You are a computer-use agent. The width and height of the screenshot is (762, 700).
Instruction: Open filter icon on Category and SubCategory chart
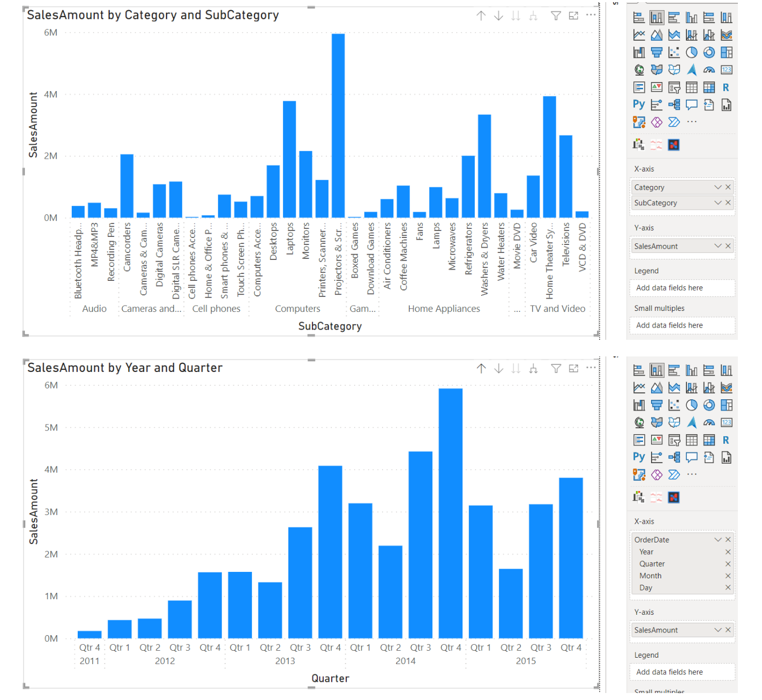click(556, 16)
